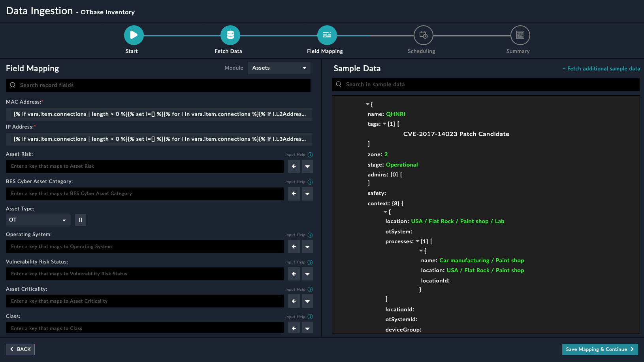Focus the Search record fields box

(x=158, y=85)
